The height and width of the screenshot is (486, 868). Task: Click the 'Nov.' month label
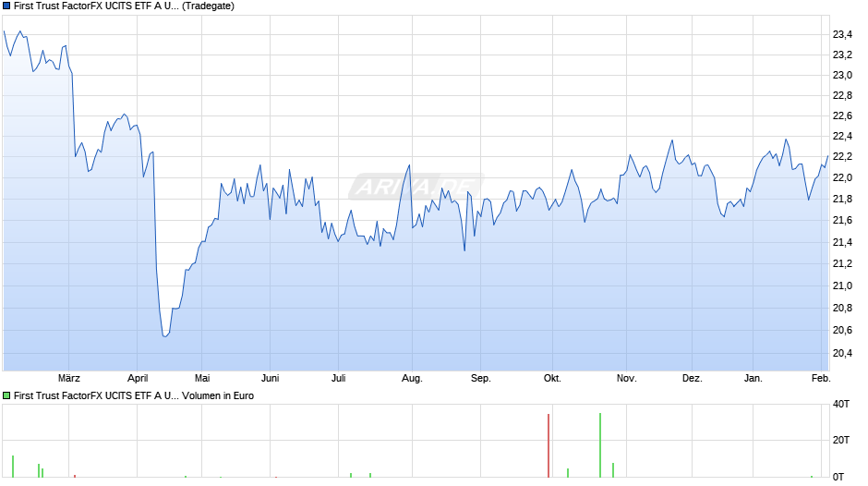(627, 379)
